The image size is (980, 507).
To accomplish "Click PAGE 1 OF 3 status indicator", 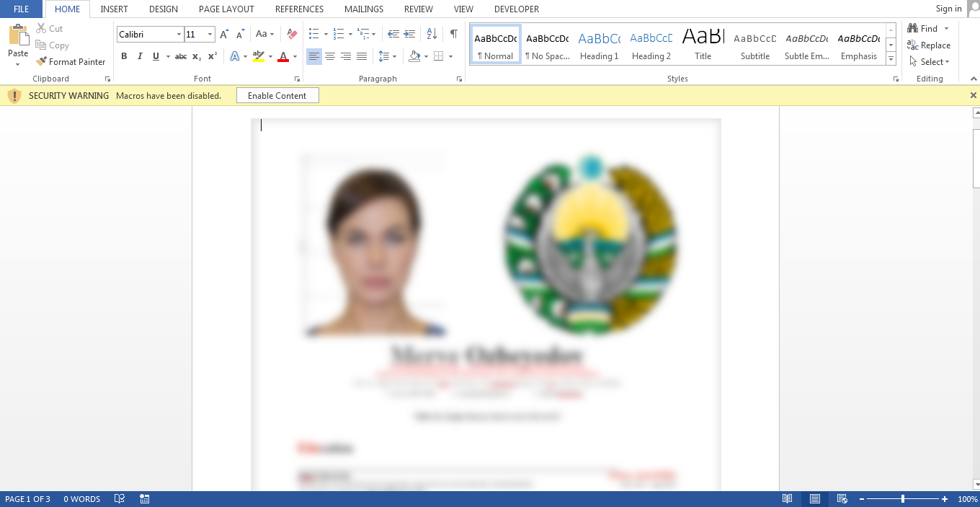I will click(27, 499).
